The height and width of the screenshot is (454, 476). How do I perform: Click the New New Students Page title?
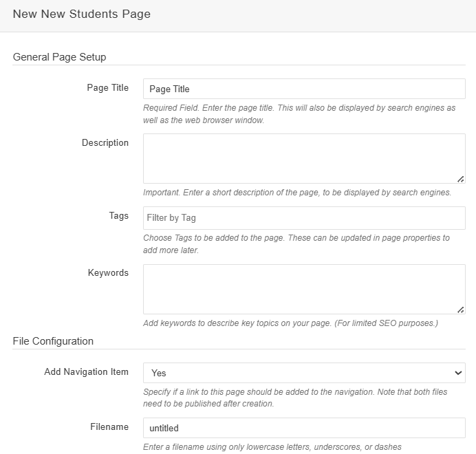(82, 14)
